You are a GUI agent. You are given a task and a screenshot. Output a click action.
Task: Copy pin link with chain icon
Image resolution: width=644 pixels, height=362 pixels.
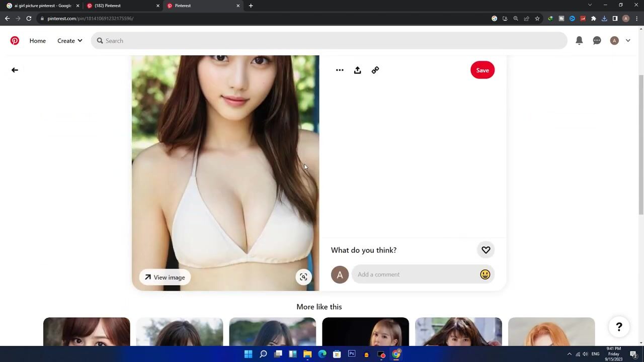coord(375,70)
